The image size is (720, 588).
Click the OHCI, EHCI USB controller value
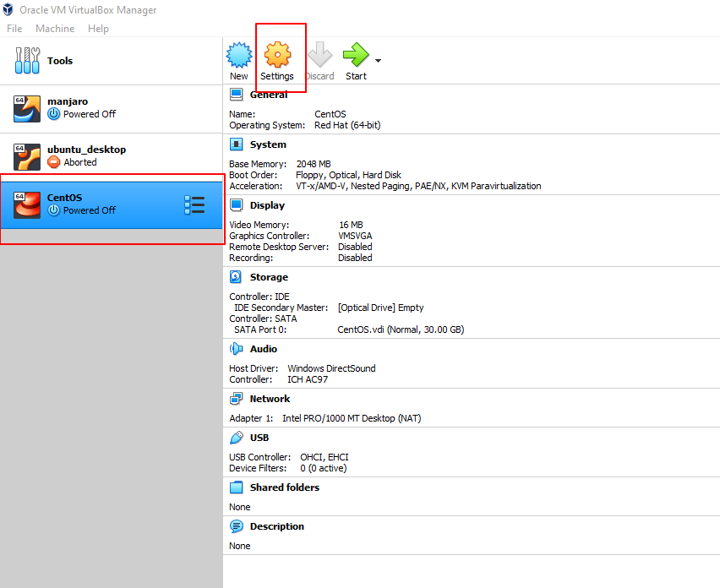pos(325,457)
